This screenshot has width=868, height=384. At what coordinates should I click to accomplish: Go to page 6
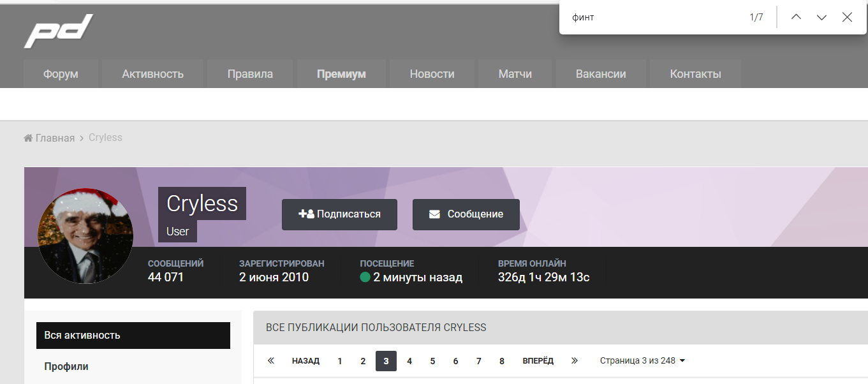click(x=455, y=361)
